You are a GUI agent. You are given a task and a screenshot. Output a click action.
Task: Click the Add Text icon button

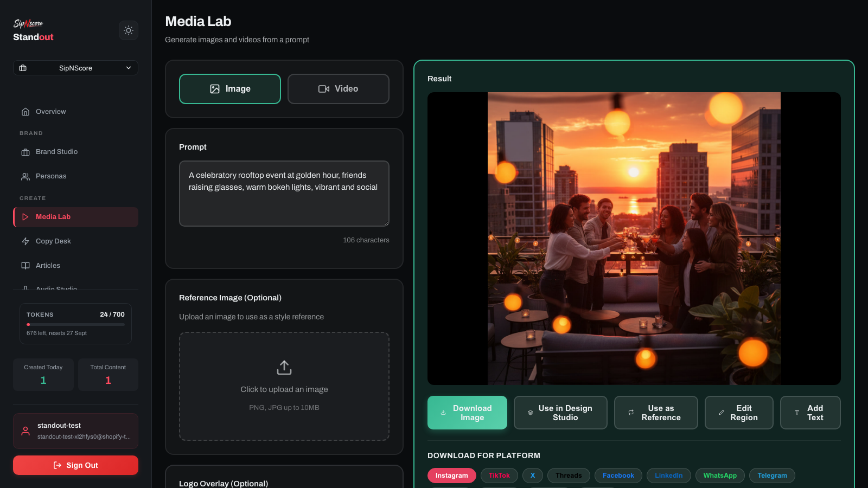(x=797, y=413)
